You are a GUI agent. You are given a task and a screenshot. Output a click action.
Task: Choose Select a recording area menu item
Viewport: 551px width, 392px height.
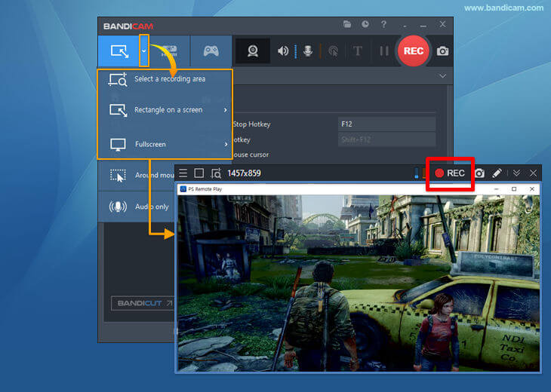(165, 79)
